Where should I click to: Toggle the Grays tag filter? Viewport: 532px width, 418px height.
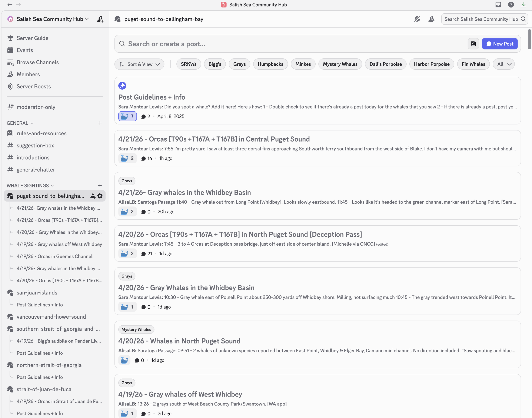point(239,64)
